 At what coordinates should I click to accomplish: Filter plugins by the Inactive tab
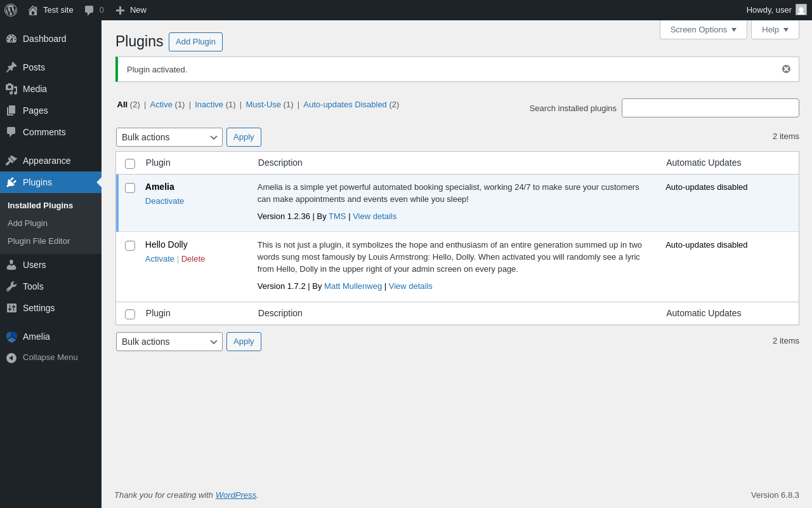pos(209,105)
